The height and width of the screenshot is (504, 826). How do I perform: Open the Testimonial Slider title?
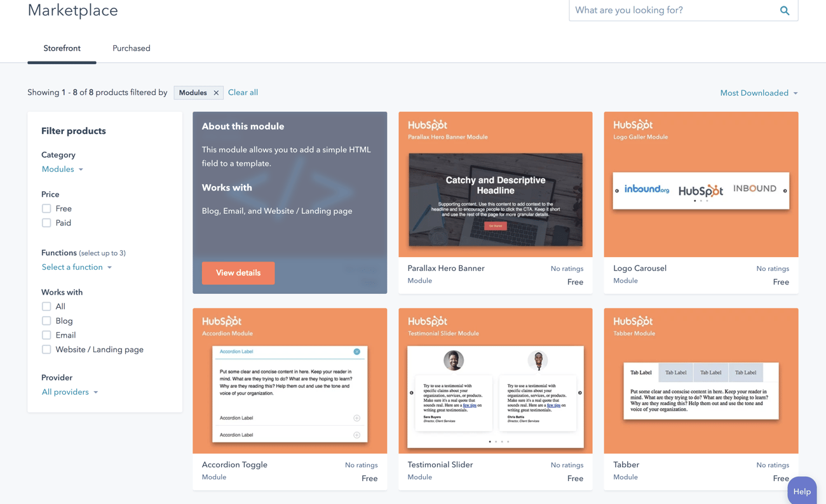(x=440, y=465)
